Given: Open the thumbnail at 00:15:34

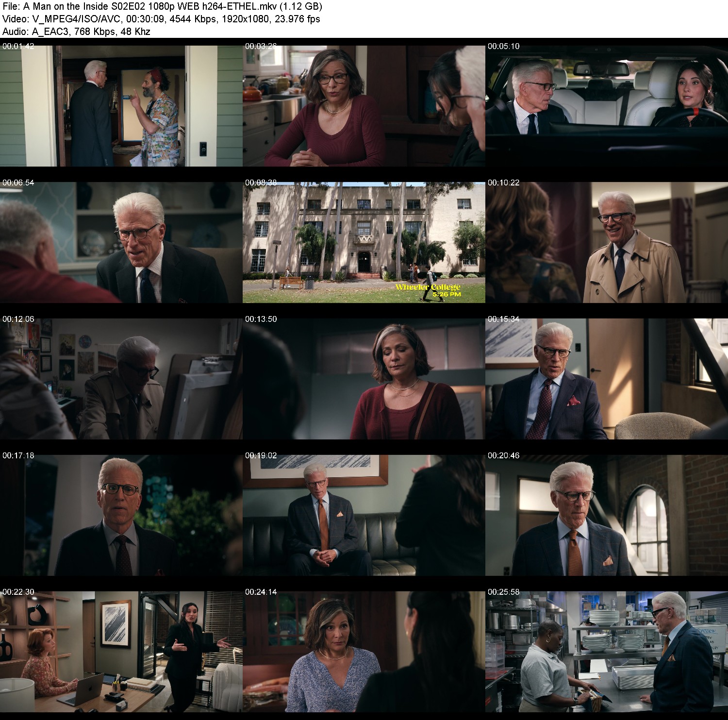Looking at the screenshot, I should pos(607,379).
